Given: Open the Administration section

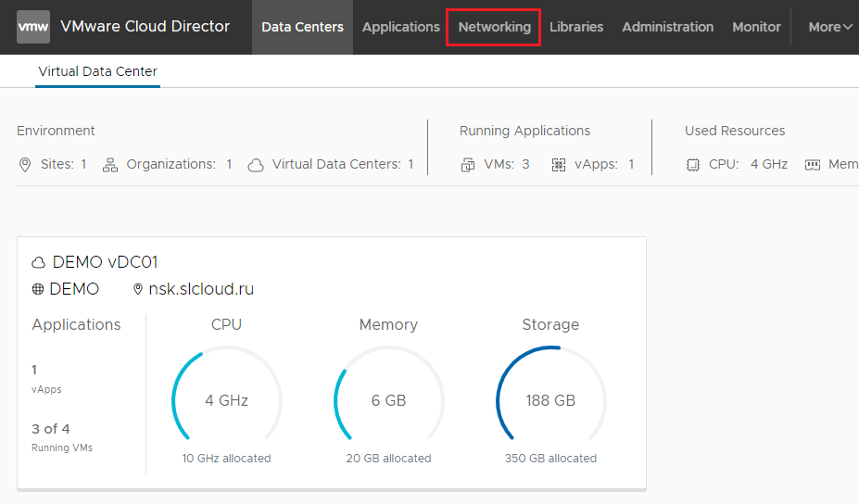Looking at the screenshot, I should 667,27.
